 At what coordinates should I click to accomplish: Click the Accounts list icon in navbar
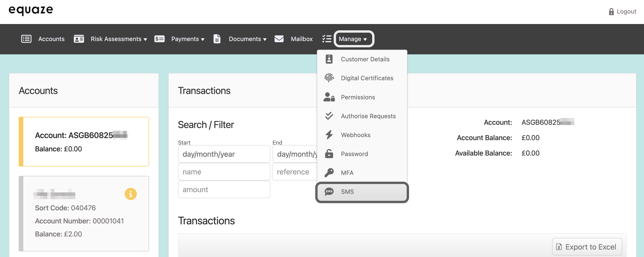pos(26,39)
